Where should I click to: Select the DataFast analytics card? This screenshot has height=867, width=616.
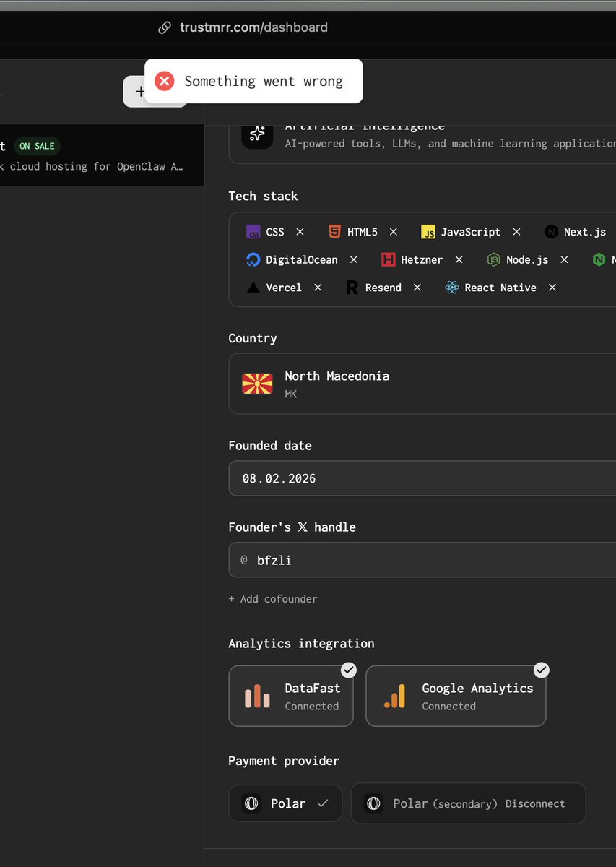point(291,696)
